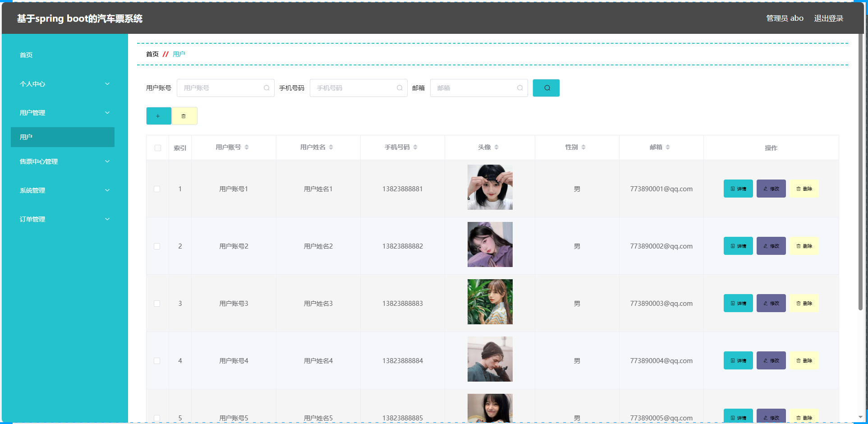
Task: Go to 首页 via breadcrumb
Action: [152, 54]
